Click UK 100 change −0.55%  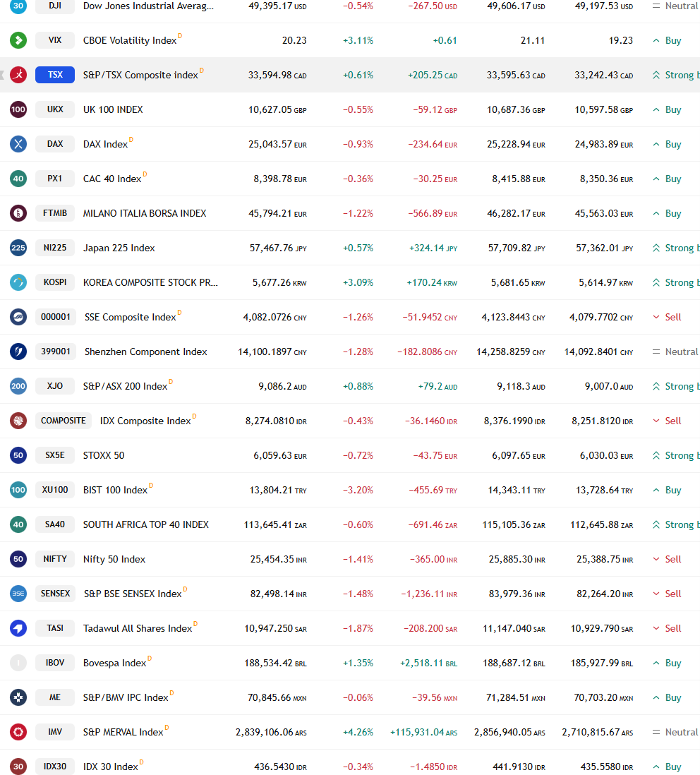click(x=358, y=109)
